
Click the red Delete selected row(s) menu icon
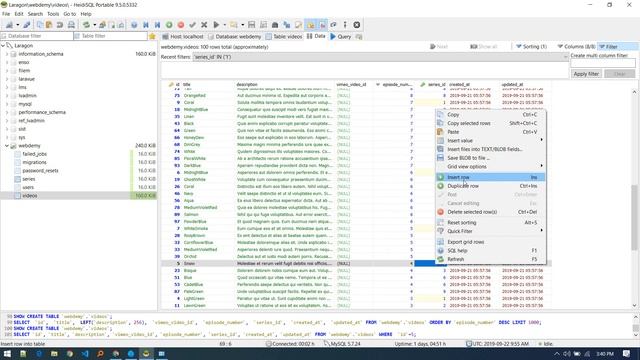[440, 212]
